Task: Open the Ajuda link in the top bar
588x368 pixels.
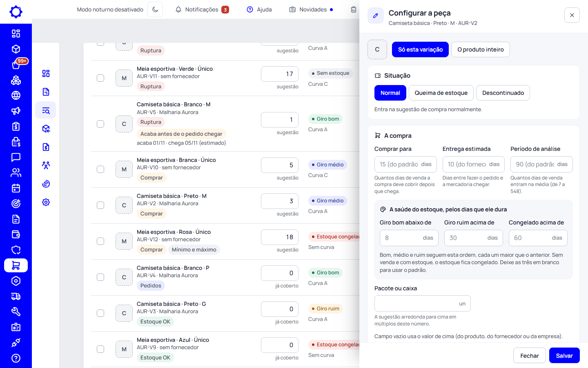Action: point(259,9)
